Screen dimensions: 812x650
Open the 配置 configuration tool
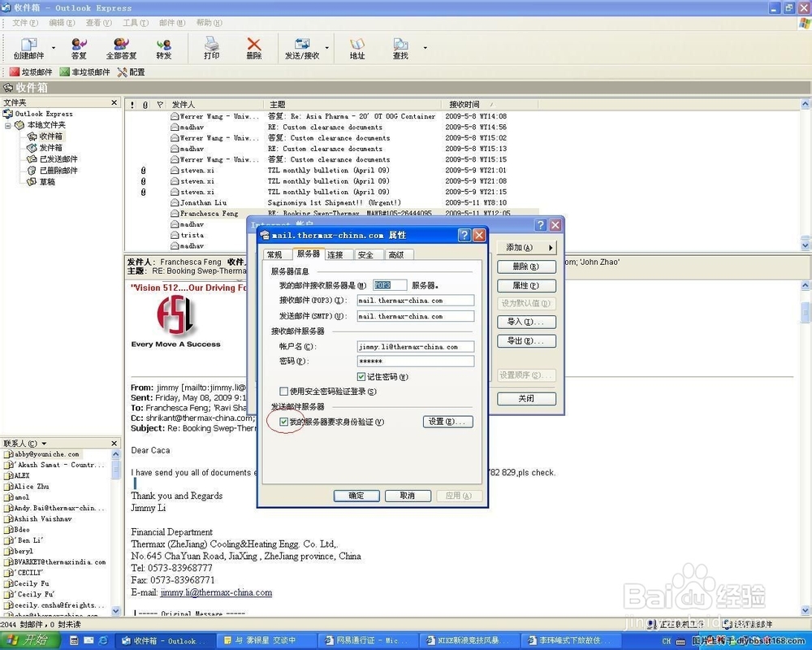(131, 72)
